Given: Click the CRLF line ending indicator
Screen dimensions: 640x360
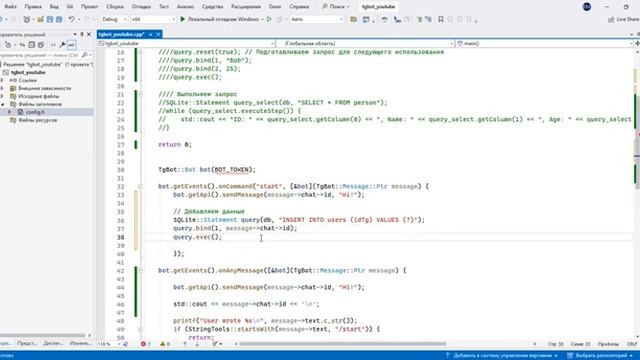Looking at the screenshot, I should coord(632,344).
